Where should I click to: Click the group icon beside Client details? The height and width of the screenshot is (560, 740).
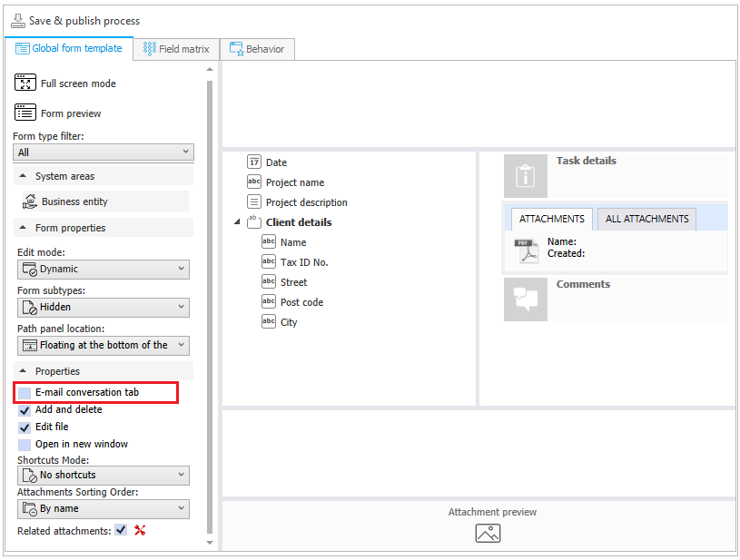pyautogui.click(x=254, y=221)
